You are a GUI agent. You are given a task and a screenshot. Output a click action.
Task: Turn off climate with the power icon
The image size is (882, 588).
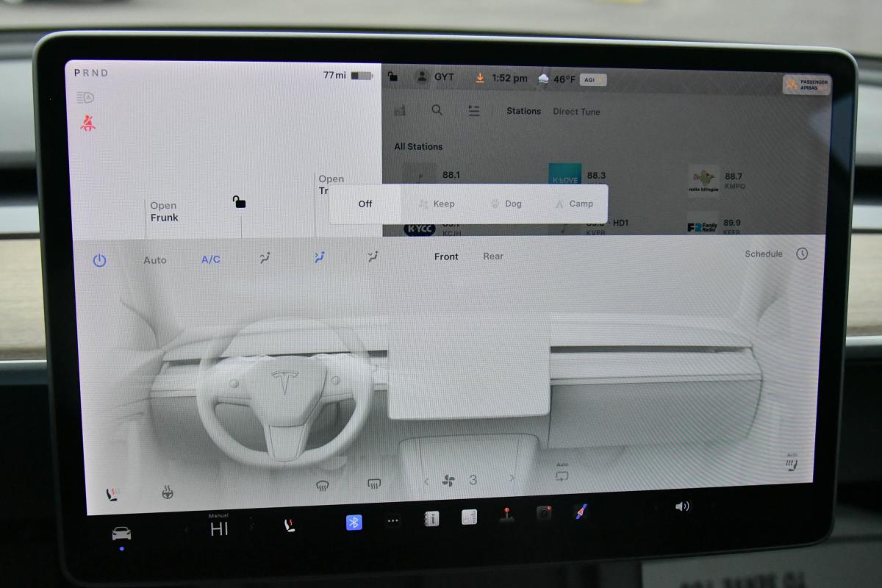(x=99, y=260)
